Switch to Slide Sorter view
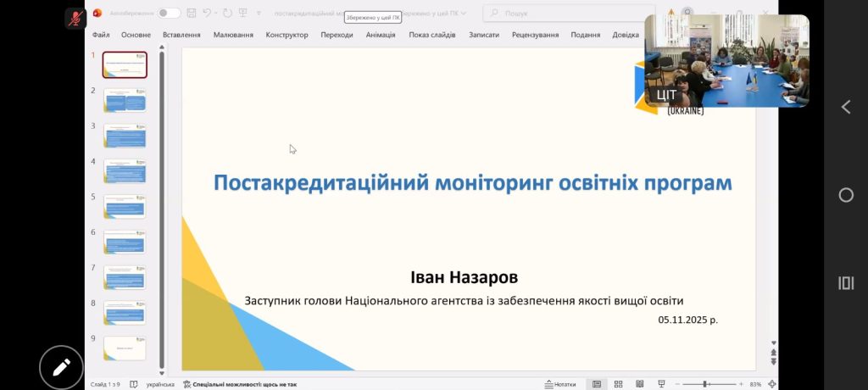868x390 pixels. click(x=618, y=384)
